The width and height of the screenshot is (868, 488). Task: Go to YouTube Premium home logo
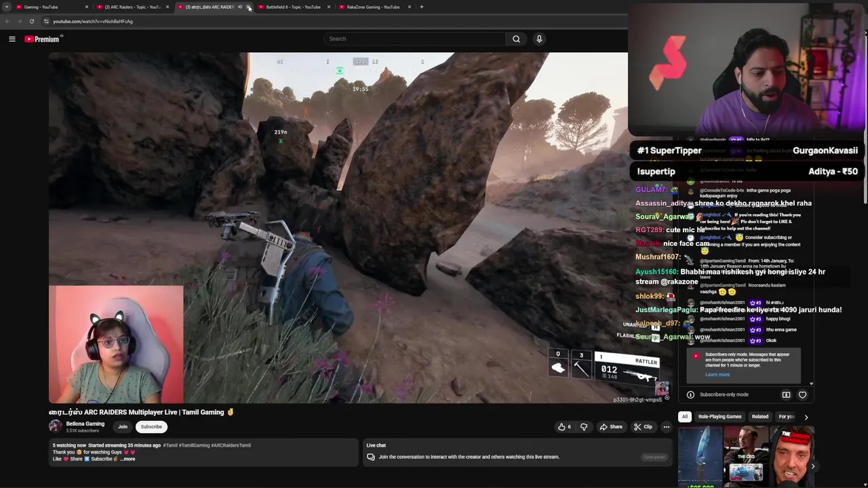pyautogui.click(x=42, y=39)
